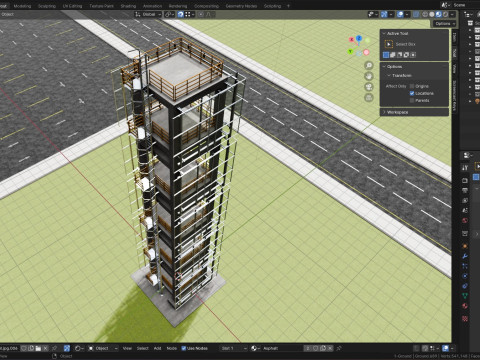480x360 pixels.
Task: Select material preview shading
Action: pyautogui.click(x=439, y=14)
